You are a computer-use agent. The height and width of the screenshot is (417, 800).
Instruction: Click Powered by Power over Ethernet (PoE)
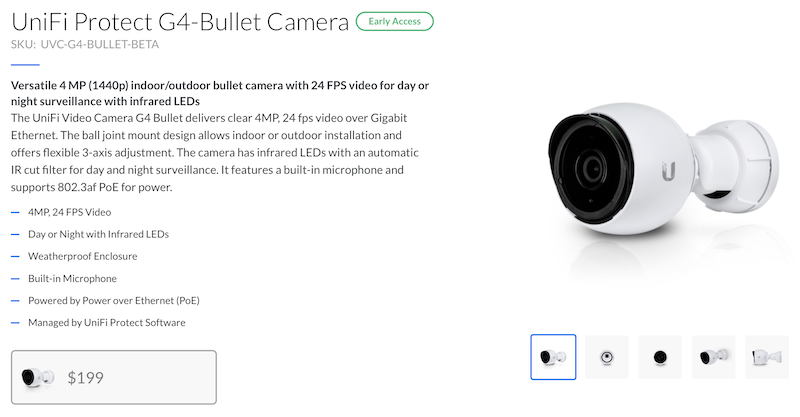114,300
